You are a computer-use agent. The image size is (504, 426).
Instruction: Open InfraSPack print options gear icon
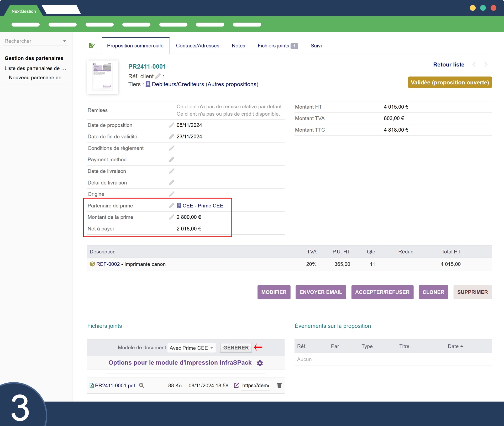pos(260,363)
